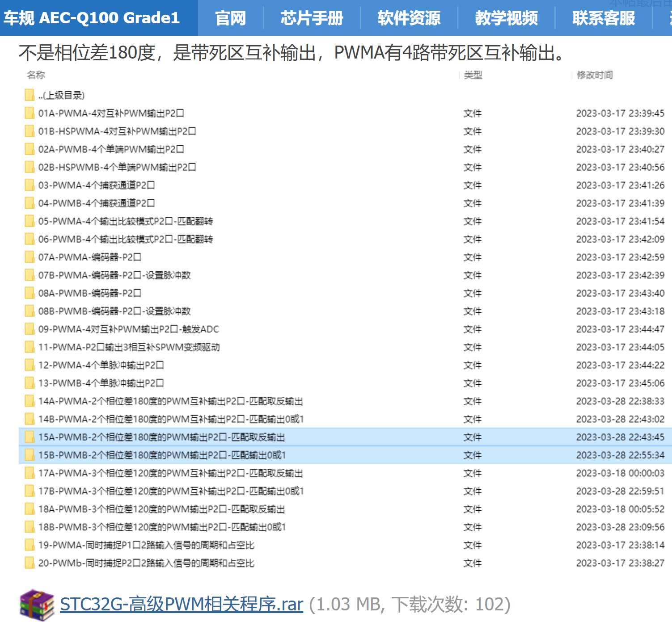Open the 官网 nav tab
The width and height of the screenshot is (672, 622).
coord(230,18)
